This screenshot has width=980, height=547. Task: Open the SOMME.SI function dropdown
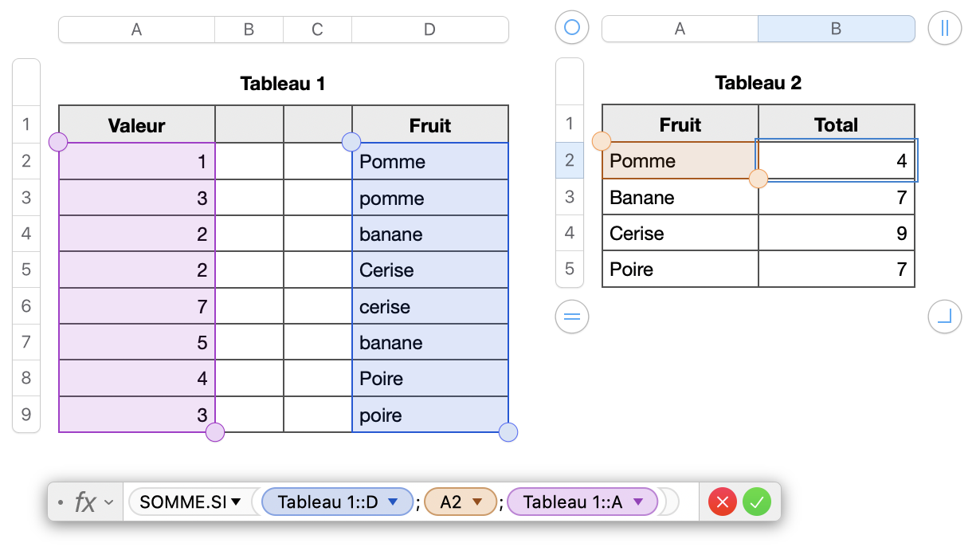(236, 502)
